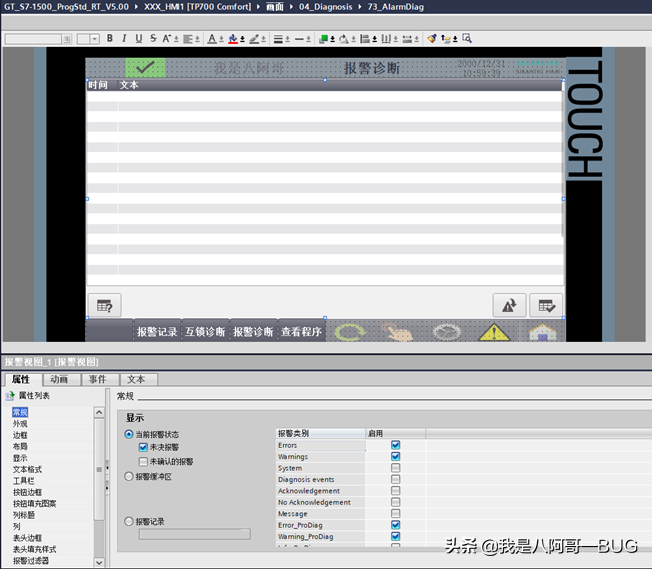Click the Italic formatting icon
Image resolution: width=652 pixels, height=569 pixels.
pyautogui.click(x=124, y=39)
